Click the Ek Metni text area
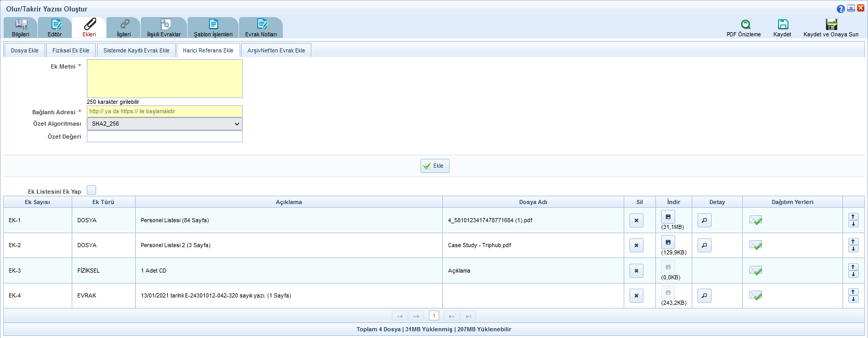This screenshot has height=338, width=868. (164, 78)
